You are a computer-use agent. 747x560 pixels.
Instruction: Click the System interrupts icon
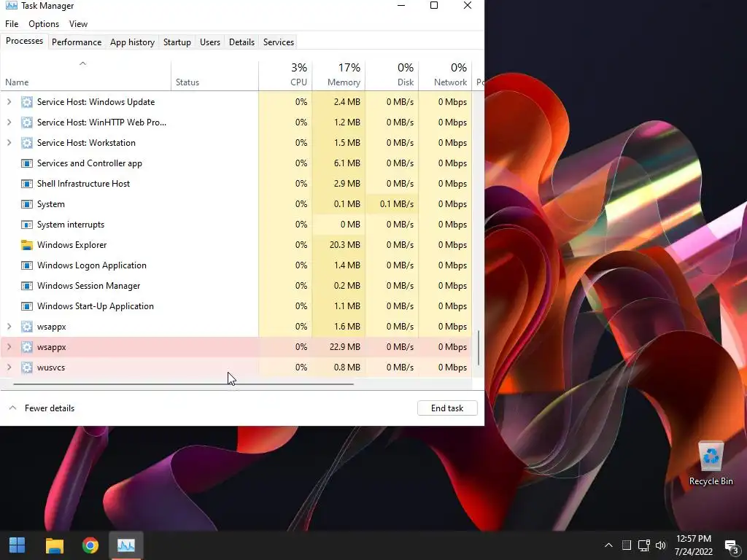27,225
